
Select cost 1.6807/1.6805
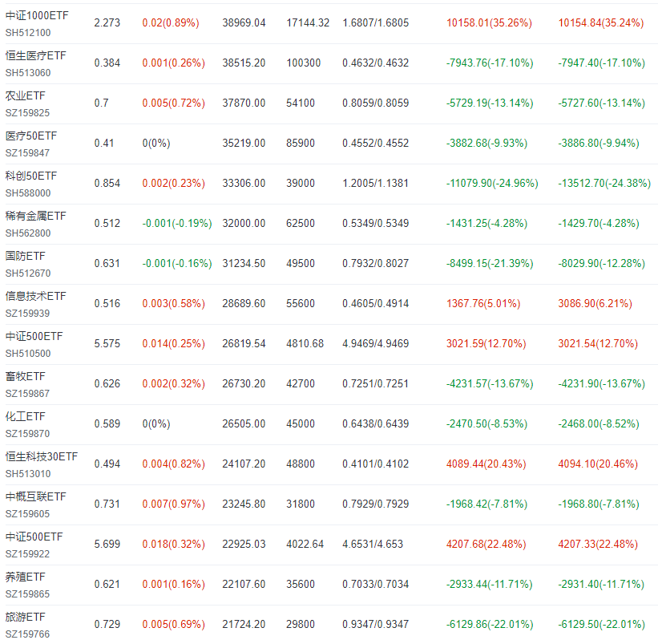coord(376,22)
